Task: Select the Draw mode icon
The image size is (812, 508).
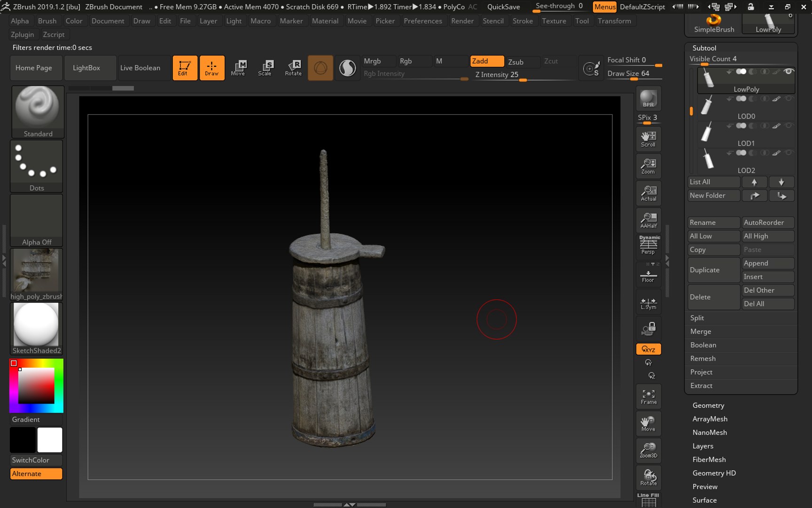Action: (x=211, y=68)
